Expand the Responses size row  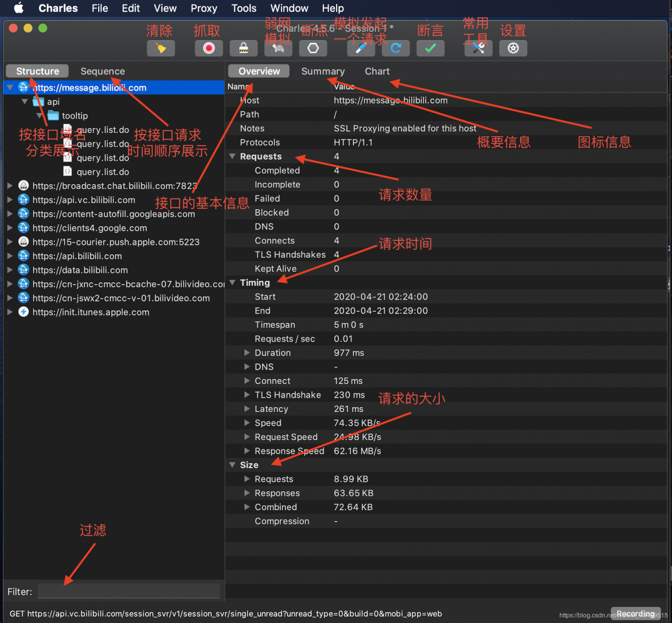click(x=247, y=493)
